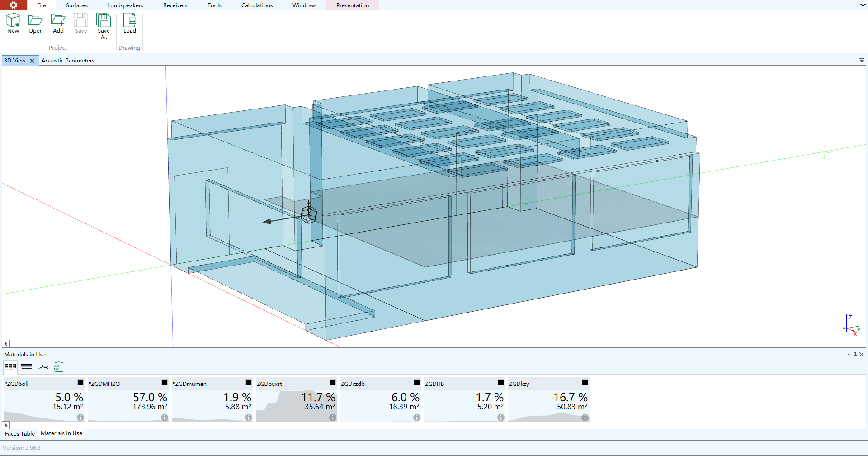Select the 3D View tab
The height and width of the screenshot is (456, 868).
pyautogui.click(x=15, y=61)
